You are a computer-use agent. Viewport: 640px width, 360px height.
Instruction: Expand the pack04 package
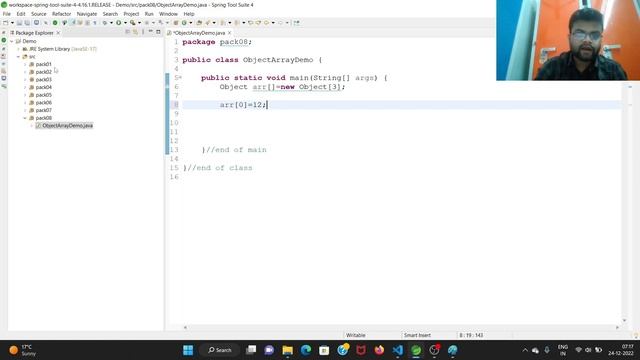click(x=25, y=87)
